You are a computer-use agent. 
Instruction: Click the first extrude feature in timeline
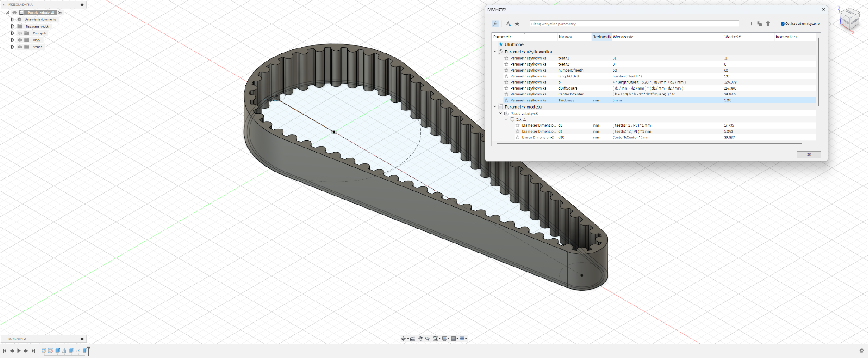tap(57, 350)
